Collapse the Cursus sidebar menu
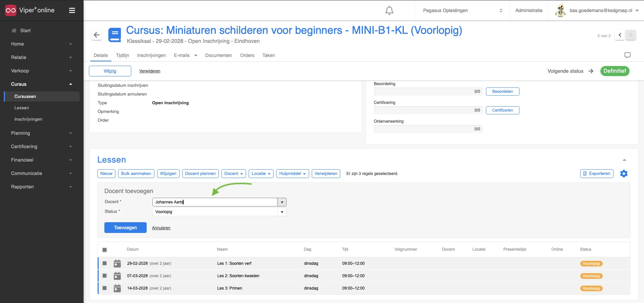 (42, 84)
